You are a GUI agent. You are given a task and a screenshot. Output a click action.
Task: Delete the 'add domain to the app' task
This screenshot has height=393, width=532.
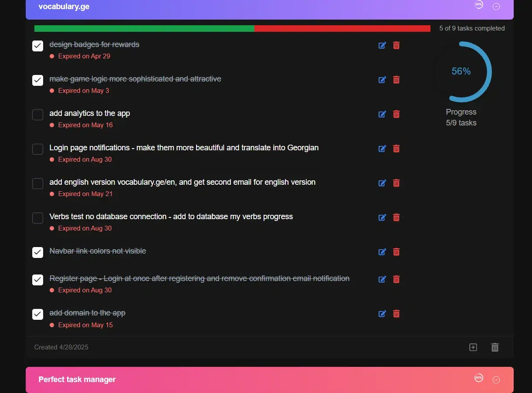[x=396, y=314]
